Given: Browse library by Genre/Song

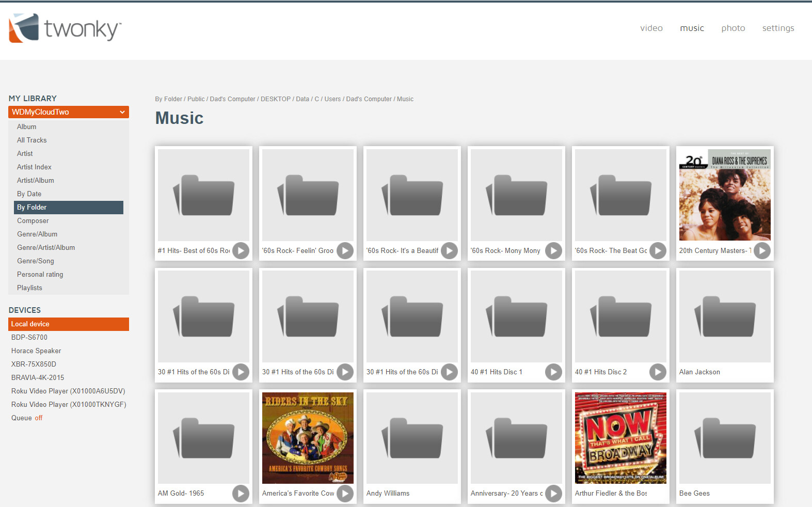Looking at the screenshot, I should click(36, 261).
